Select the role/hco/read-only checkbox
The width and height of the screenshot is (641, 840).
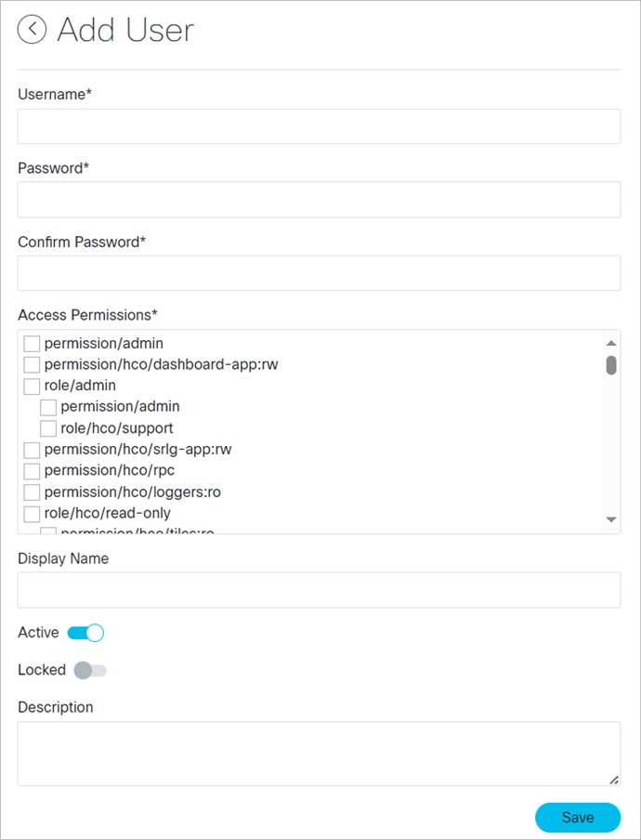point(32,513)
